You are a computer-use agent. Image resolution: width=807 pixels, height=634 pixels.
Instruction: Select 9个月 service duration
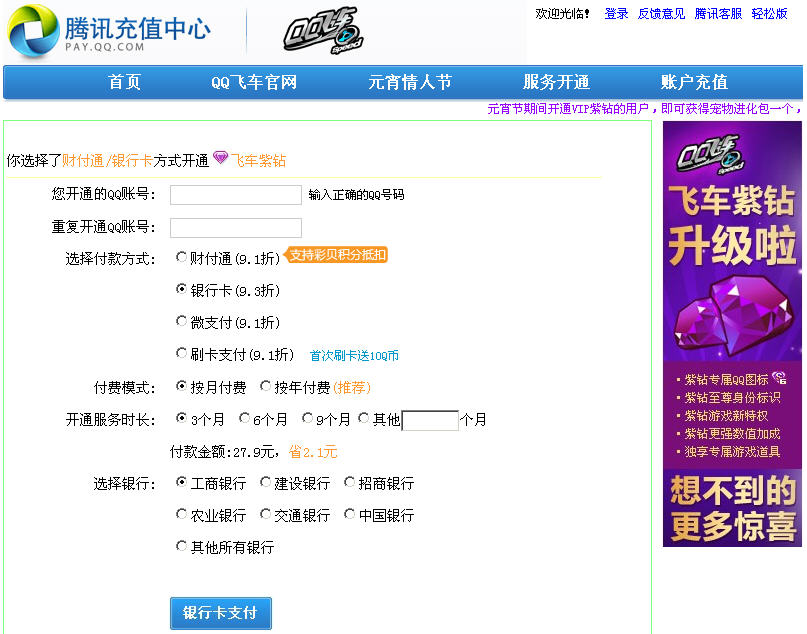307,418
